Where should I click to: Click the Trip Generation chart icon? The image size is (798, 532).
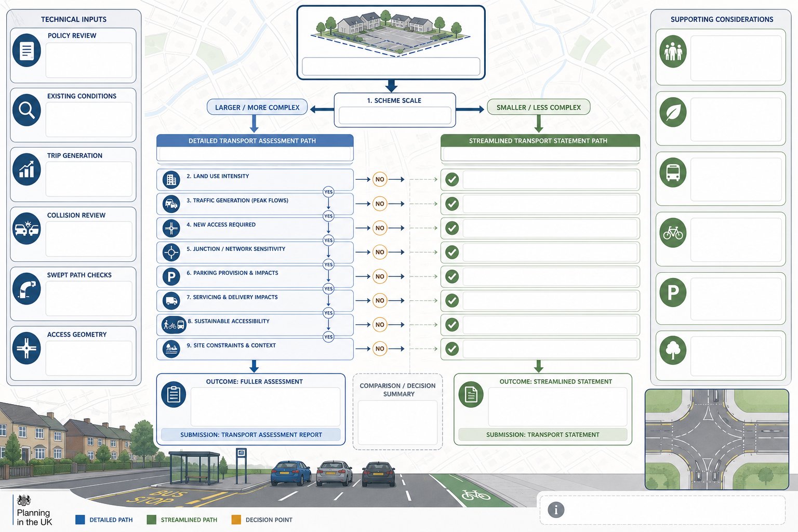26,169
